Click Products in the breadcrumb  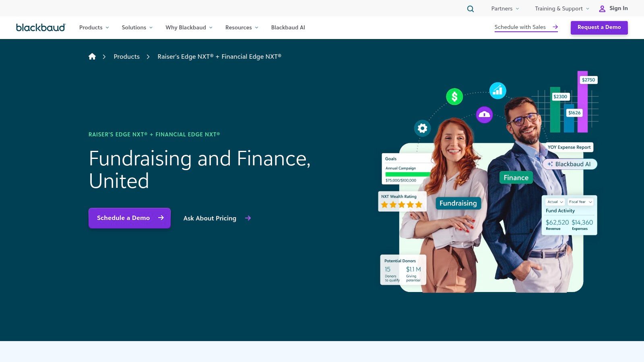point(126,57)
